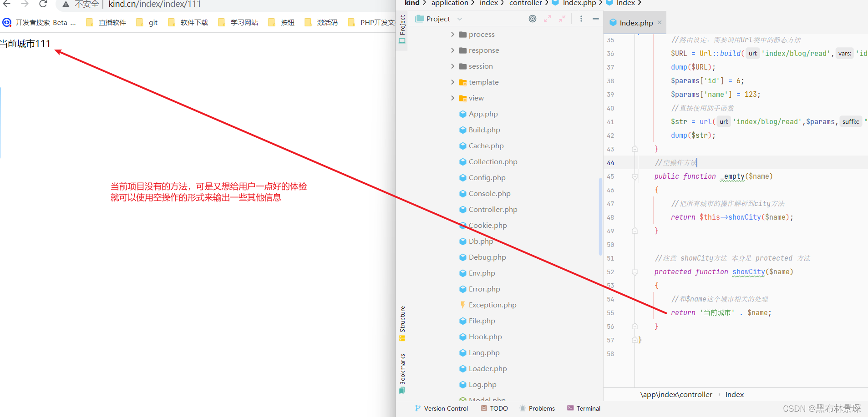868x417 pixels.
Task: Expand the view folder
Action: [x=452, y=98]
